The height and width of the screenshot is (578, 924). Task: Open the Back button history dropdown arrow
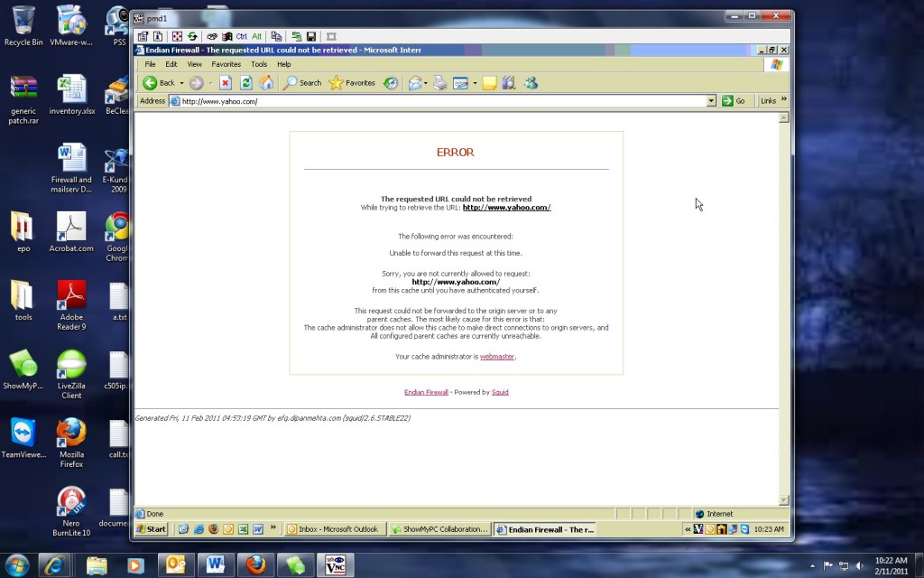pos(181,83)
